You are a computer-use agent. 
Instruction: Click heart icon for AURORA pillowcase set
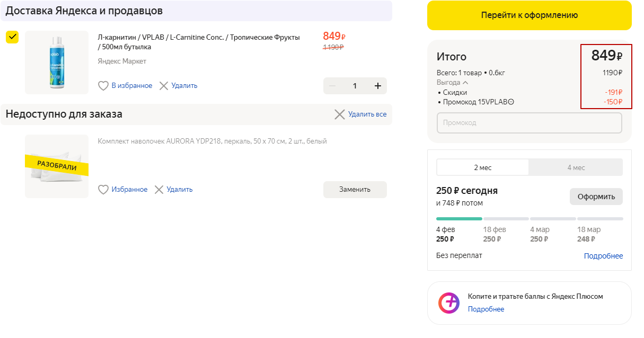(x=103, y=190)
